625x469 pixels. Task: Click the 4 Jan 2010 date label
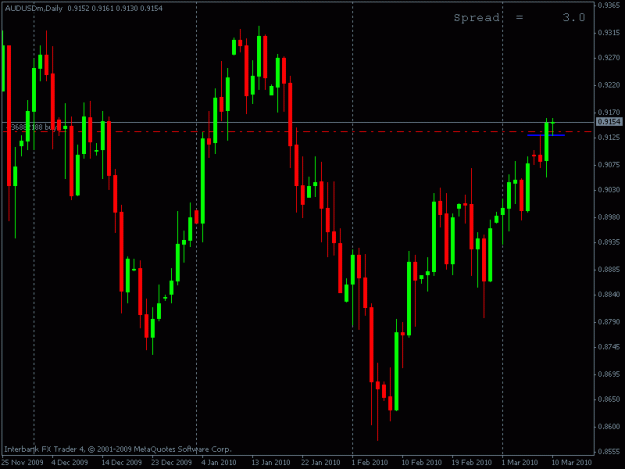pos(218,462)
